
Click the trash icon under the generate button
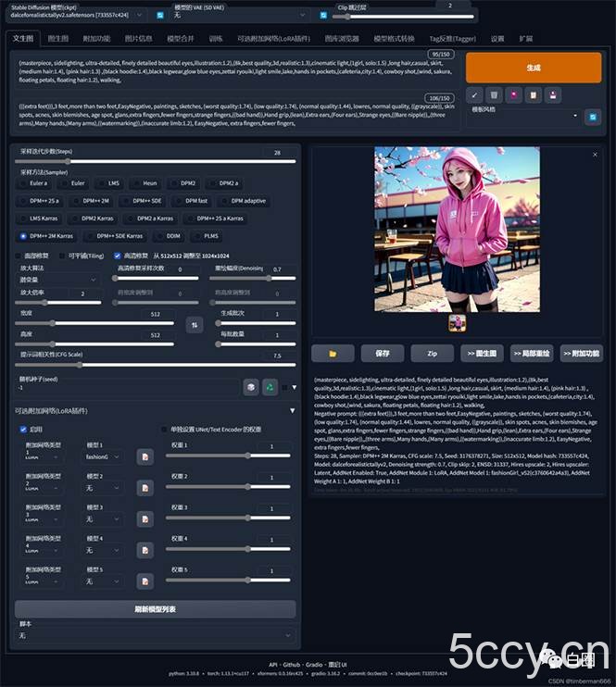click(x=494, y=94)
